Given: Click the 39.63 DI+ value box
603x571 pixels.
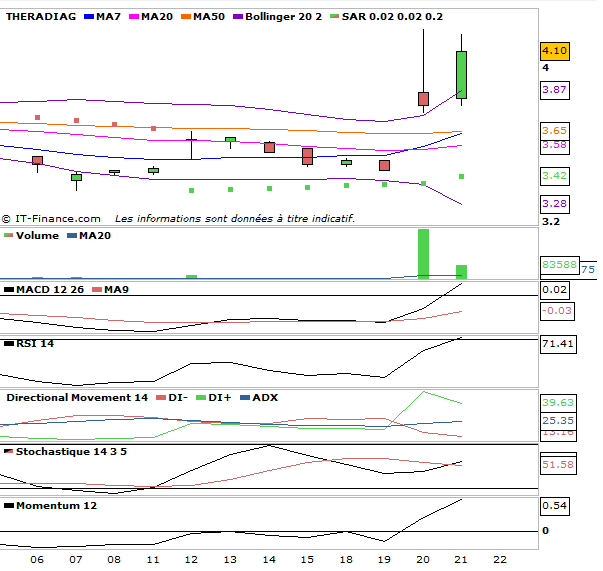Looking at the screenshot, I should tap(558, 403).
